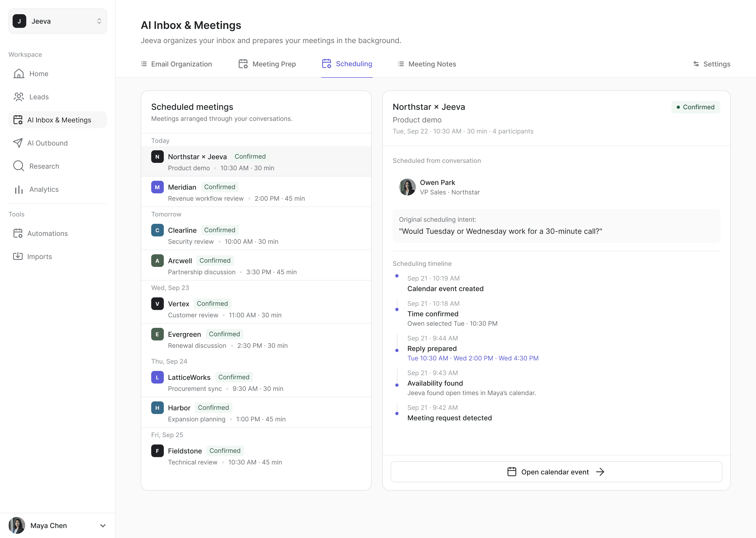Click the Confirmed status badge in detail header

pyautogui.click(x=695, y=107)
